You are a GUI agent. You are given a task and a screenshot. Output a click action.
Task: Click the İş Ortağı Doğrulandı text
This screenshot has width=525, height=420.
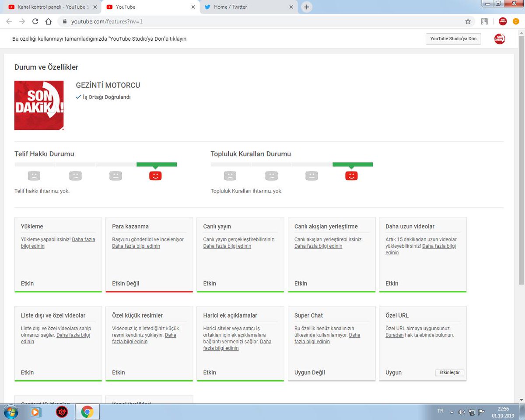[107, 97]
